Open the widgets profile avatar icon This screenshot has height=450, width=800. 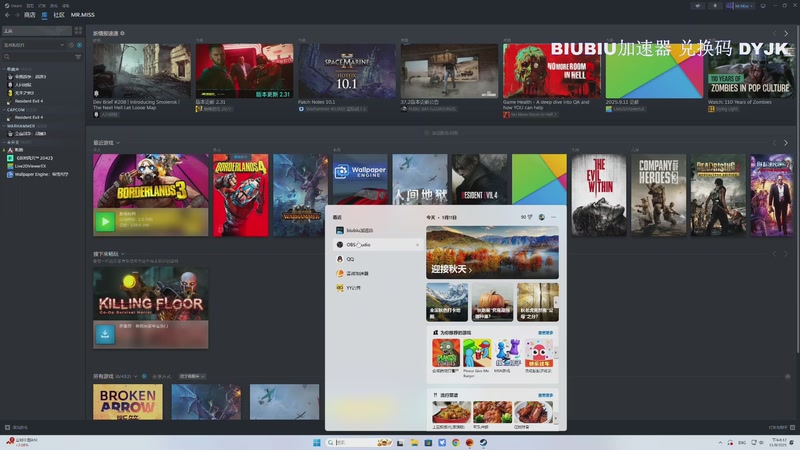click(x=542, y=217)
